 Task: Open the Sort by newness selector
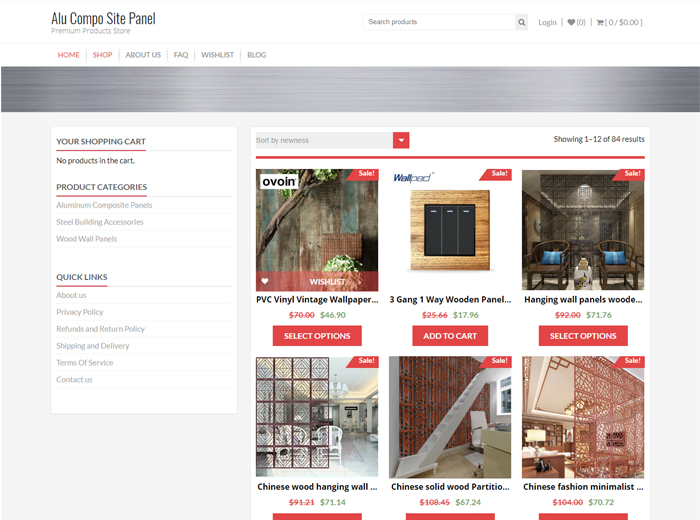(x=324, y=141)
